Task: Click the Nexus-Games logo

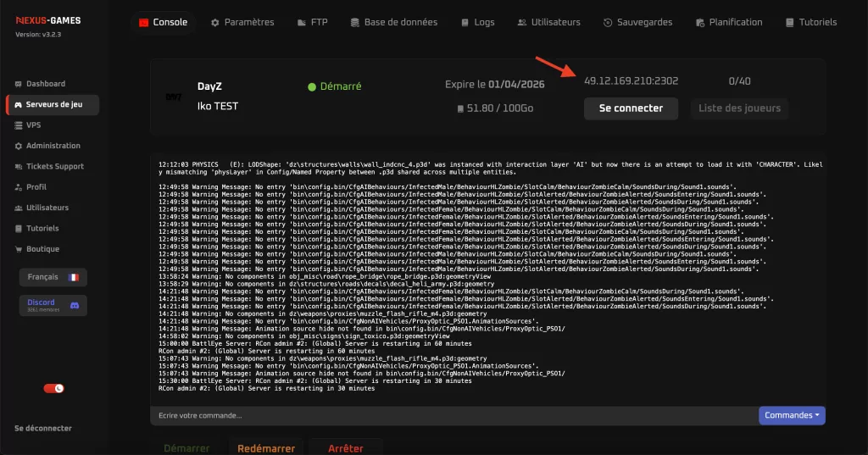Action: pos(48,20)
